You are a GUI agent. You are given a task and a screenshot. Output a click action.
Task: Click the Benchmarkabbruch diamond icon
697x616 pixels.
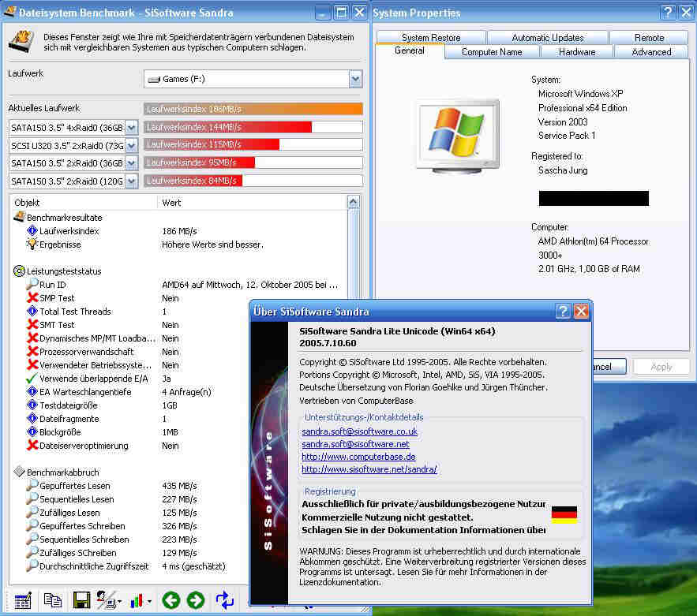(x=19, y=472)
